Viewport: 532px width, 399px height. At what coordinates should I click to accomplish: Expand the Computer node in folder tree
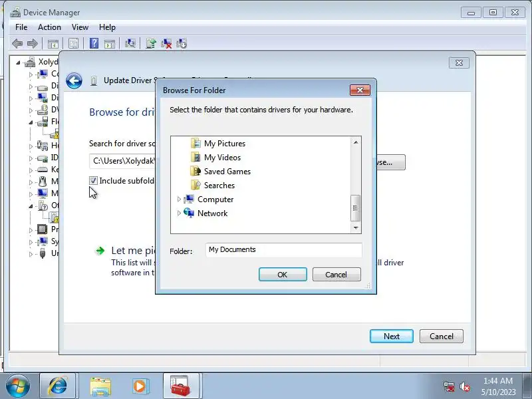pyautogui.click(x=179, y=199)
